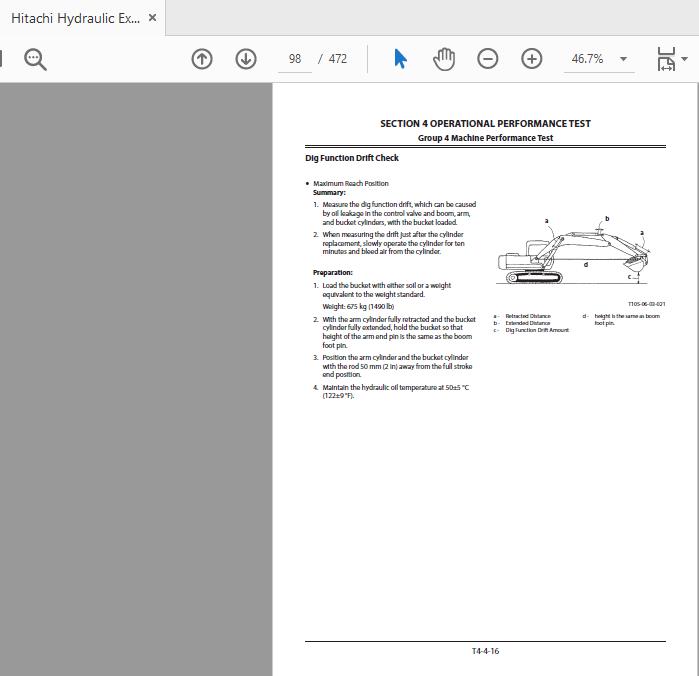Screen dimensions: 699x676
Task: Go to previous page arrow
Action: point(202,59)
